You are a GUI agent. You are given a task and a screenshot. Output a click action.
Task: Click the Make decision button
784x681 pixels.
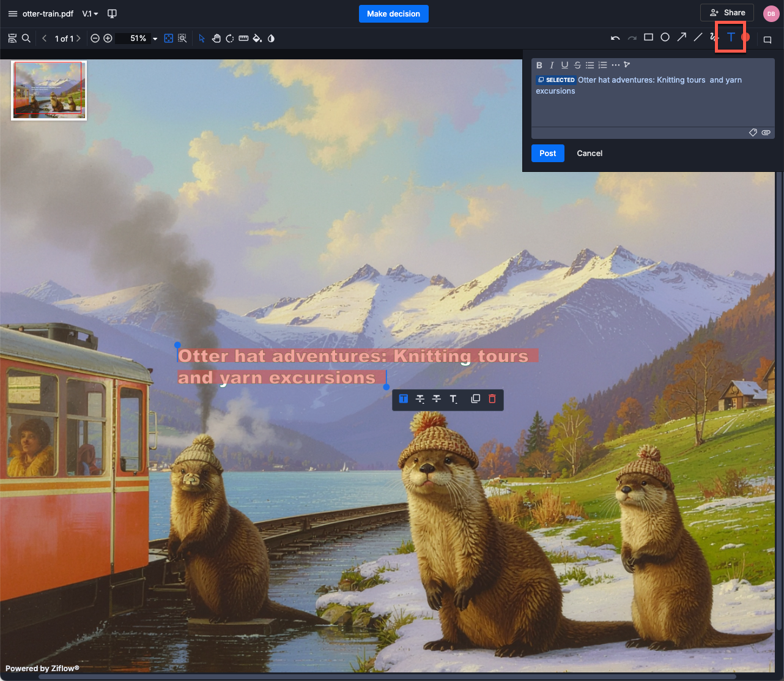393,13
